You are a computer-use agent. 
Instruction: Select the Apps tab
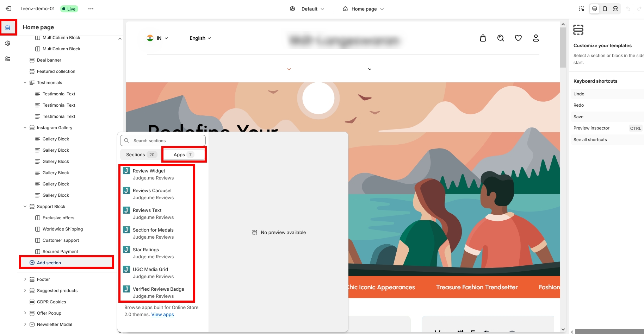[183, 155]
